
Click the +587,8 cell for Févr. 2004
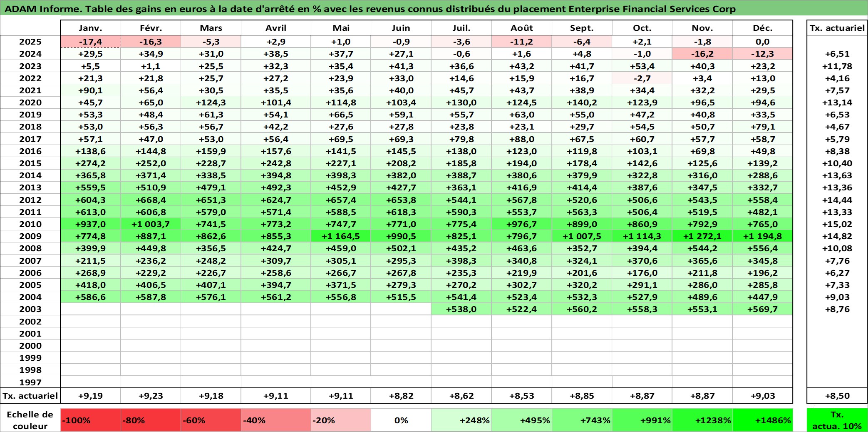click(151, 297)
